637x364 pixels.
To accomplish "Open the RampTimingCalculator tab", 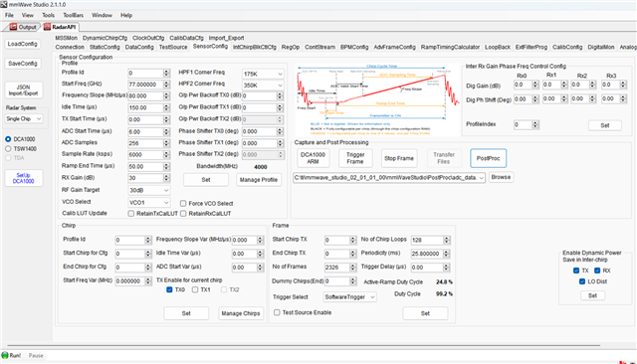I will 450,47.
